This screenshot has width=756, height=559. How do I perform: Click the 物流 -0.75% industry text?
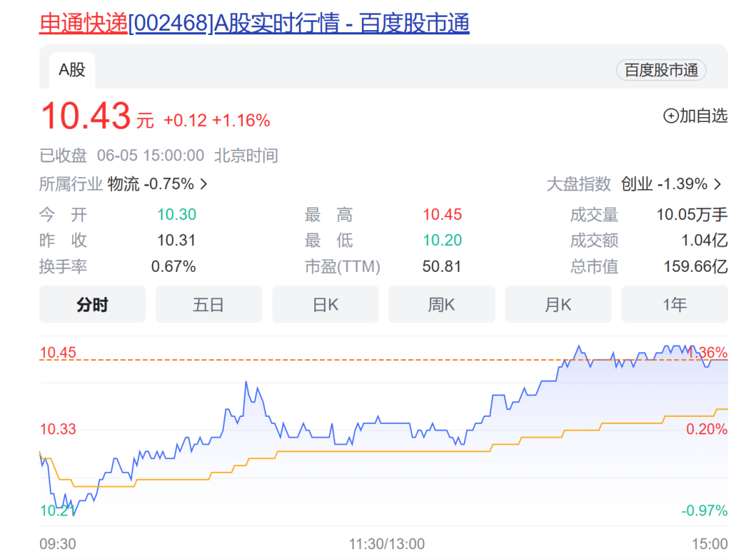pos(150,184)
